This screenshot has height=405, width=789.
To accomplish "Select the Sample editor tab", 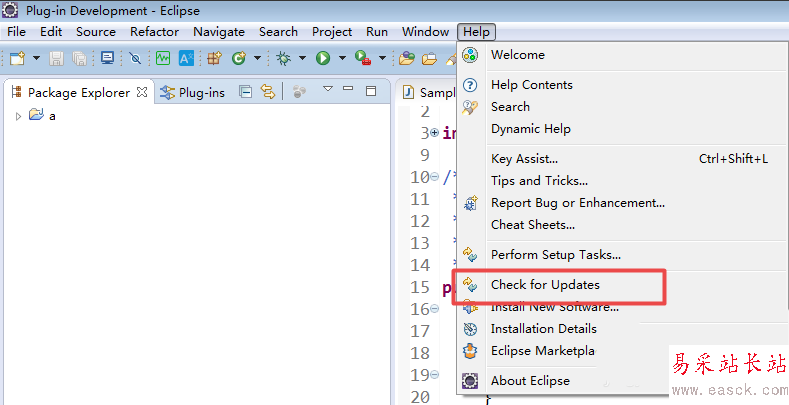I will click(x=429, y=93).
